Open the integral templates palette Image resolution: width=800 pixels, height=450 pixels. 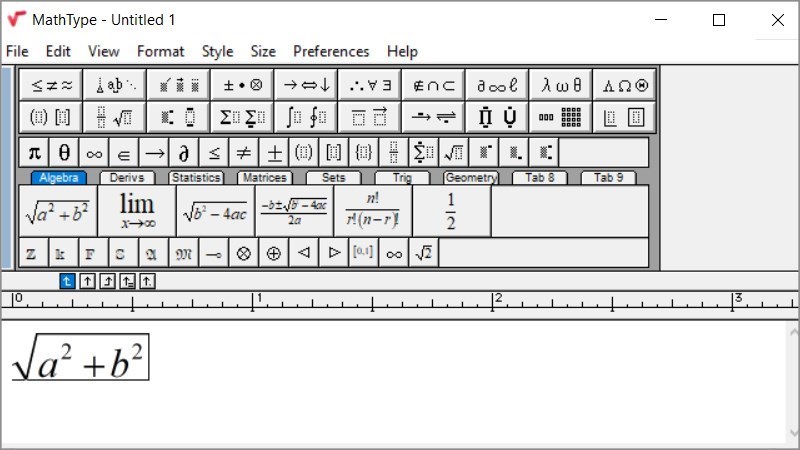[306, 117]
